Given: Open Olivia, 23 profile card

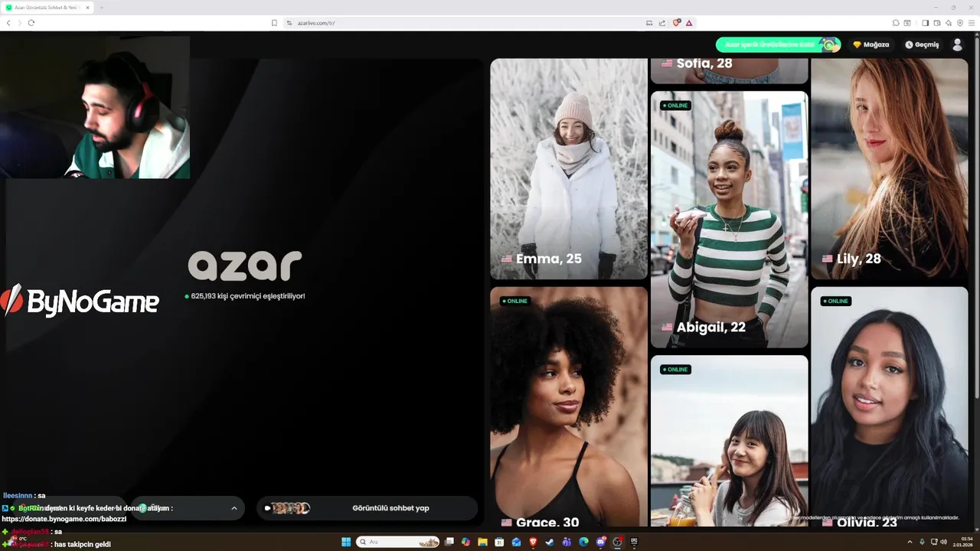Looking at the screenshot, I should (890, 406).
